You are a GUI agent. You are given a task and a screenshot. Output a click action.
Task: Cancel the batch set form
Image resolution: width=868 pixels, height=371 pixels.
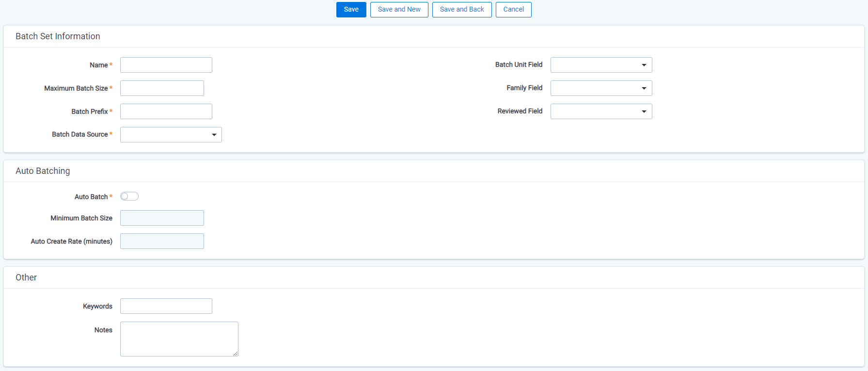513,10
